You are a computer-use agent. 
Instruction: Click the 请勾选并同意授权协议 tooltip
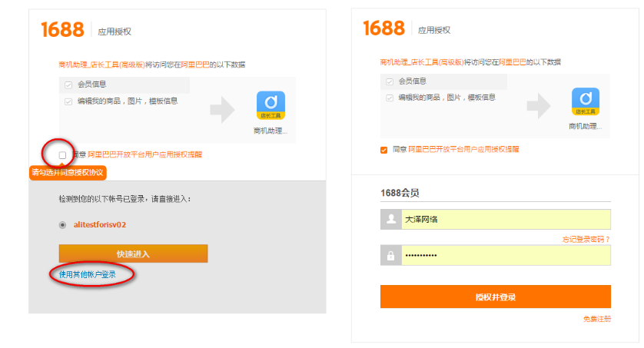point(68,172)
